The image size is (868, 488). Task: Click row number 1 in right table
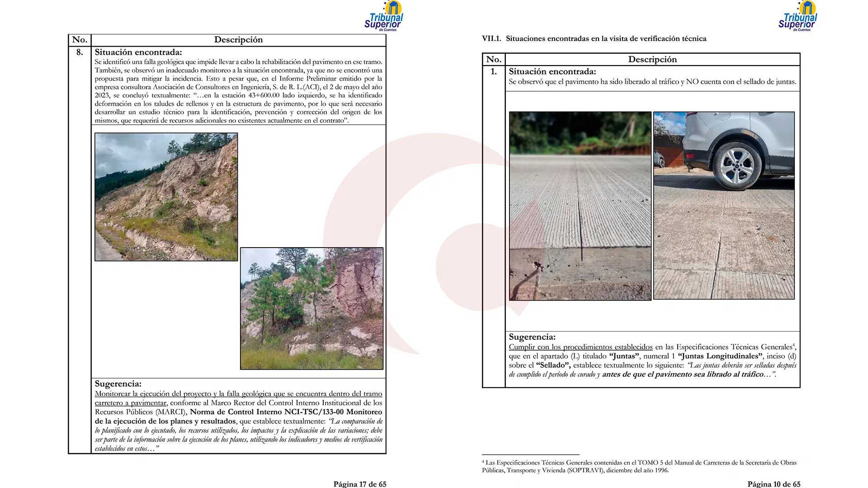[x=494, y=72]
